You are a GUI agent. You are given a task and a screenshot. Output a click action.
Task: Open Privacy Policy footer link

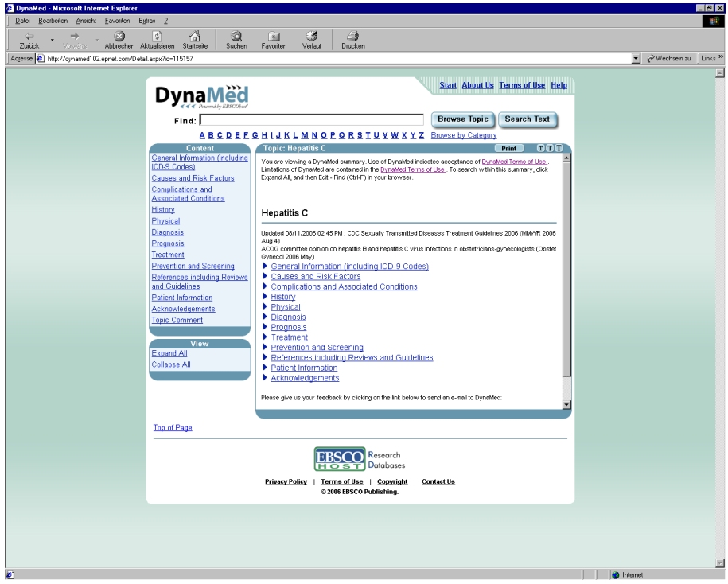coord(286,481)
